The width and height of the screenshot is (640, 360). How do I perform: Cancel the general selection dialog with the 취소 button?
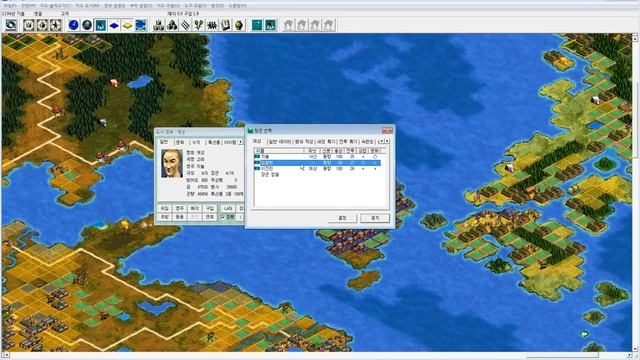pyautogui.click(x=375, y=218)
